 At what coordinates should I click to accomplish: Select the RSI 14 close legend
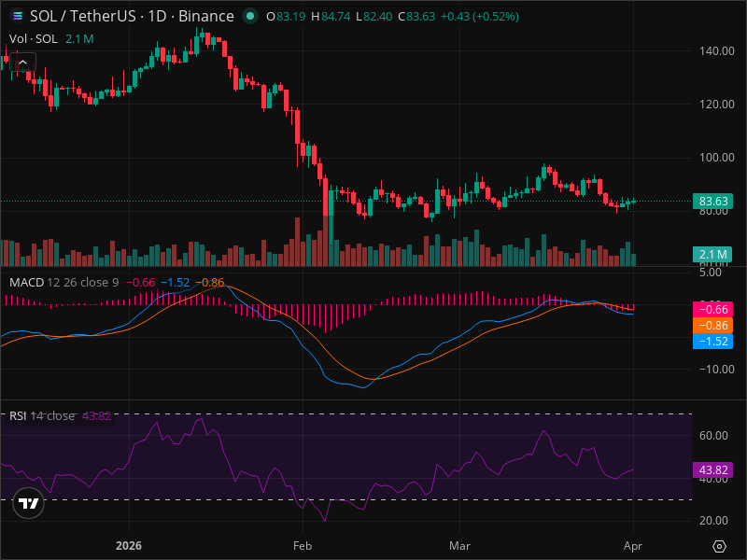coord(42,415)
